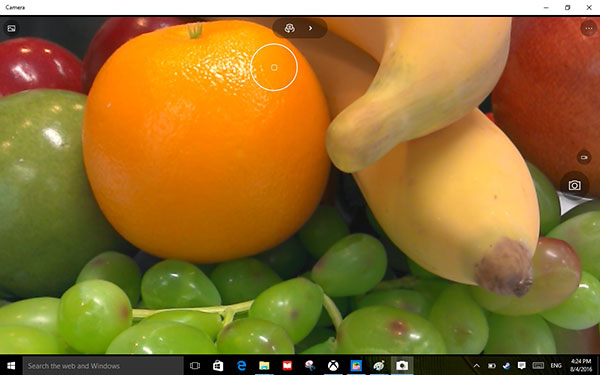Open the Windows Start menu

click(x=11, y=366)
